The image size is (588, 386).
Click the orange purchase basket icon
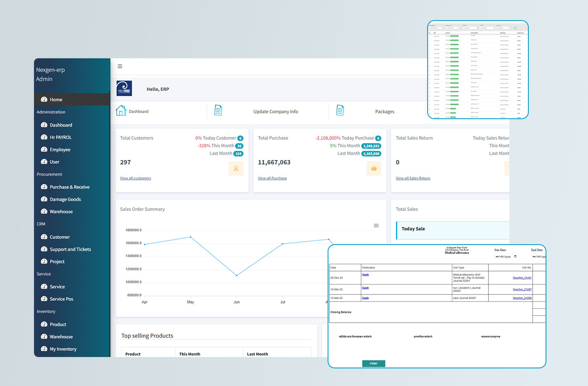[x=374, y=169]
